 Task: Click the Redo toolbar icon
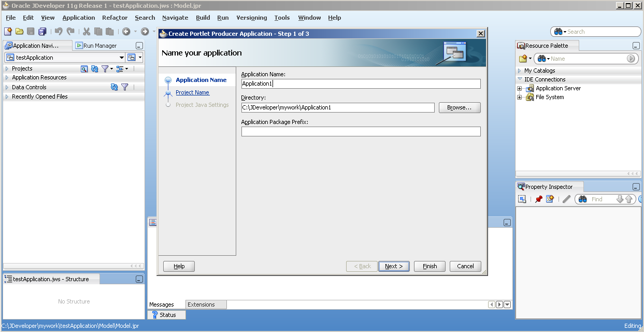tap(70, 32)
